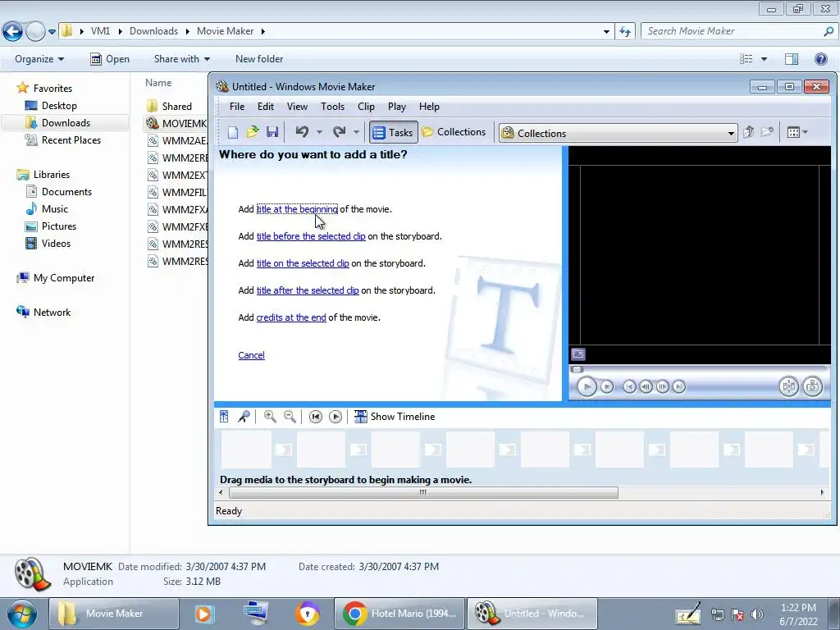
Task: Step to previous frame in monitor
Action: point(646,387)
